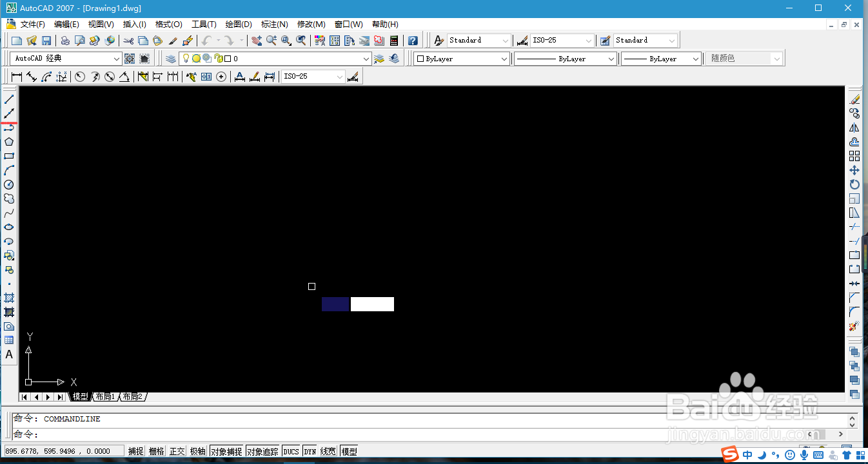
Task: Open the Layer Properties Manager icon
Action: pos(170,59)
